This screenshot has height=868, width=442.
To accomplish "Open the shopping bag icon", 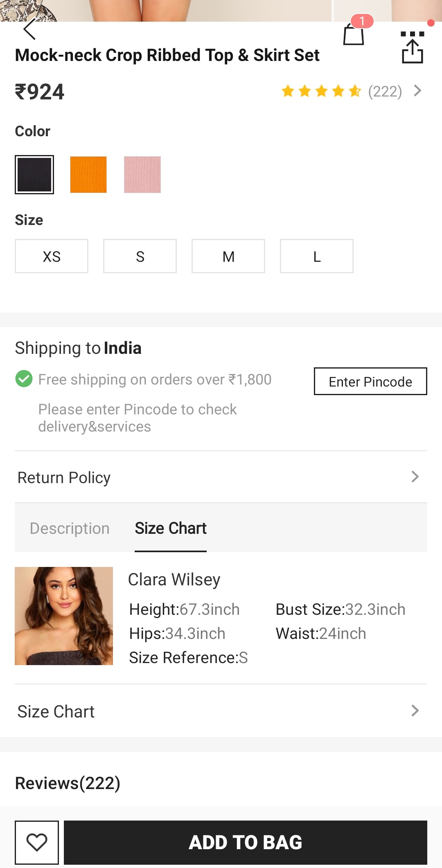I will tap(354, 34).
